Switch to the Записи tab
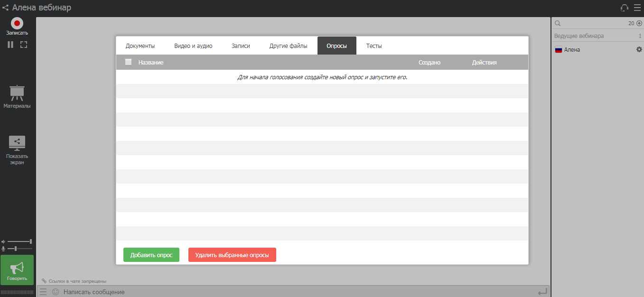Screen dimensions: 644x297 point(241,46)
